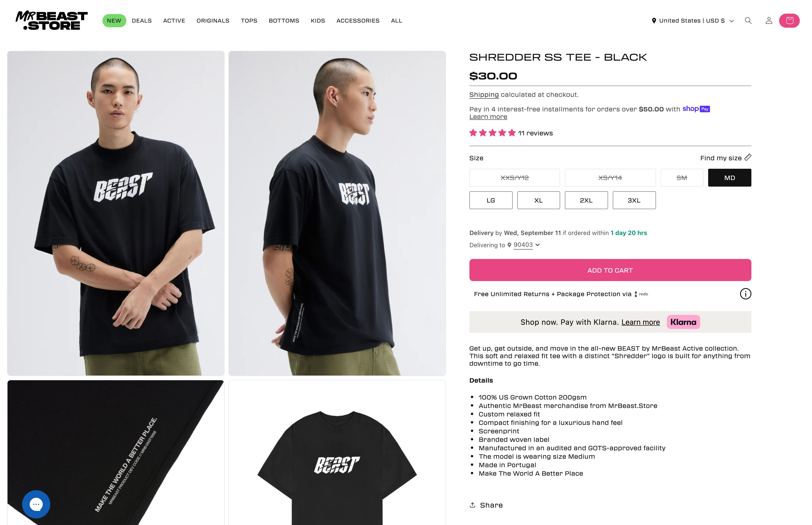
Task: Open the account profile icon
Action: pos(769,21)
